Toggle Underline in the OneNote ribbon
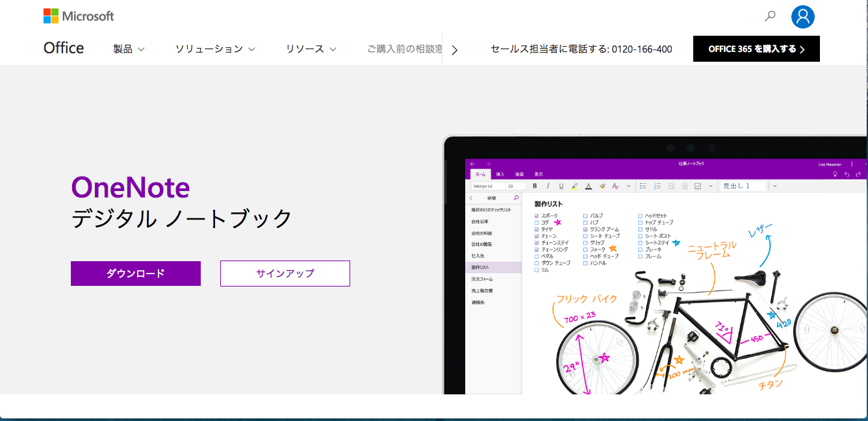This screenshot has width=868, height=421. [561, 186]
